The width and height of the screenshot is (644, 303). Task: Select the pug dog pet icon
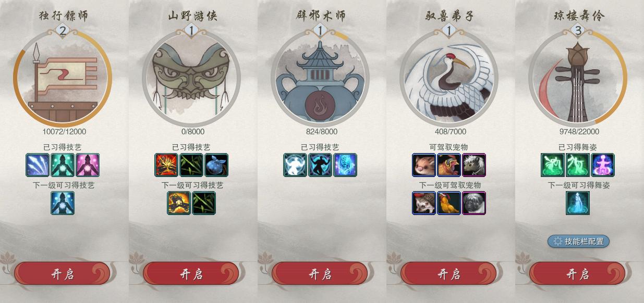474,203
